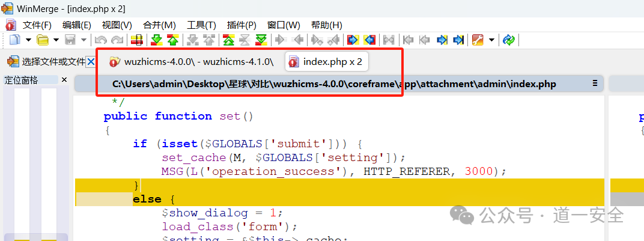This screenshot has height=241, width=644.
Task: Go to last difference icon
Action: tap(261, 40)
